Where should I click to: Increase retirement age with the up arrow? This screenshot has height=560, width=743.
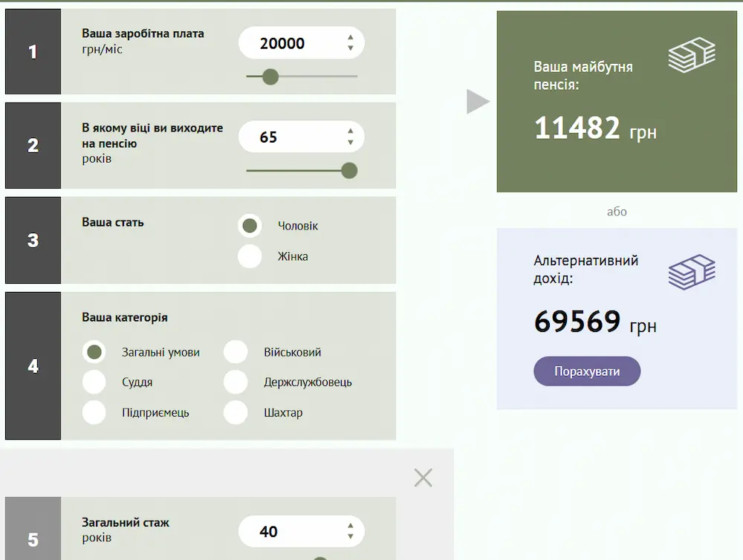point(350,131)
